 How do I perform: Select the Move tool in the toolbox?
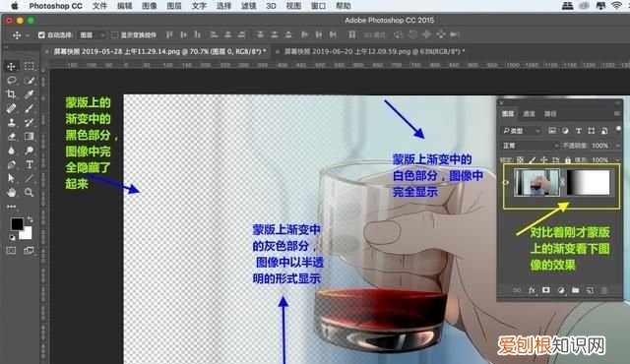pyautogui.click(x=11, y=66)
